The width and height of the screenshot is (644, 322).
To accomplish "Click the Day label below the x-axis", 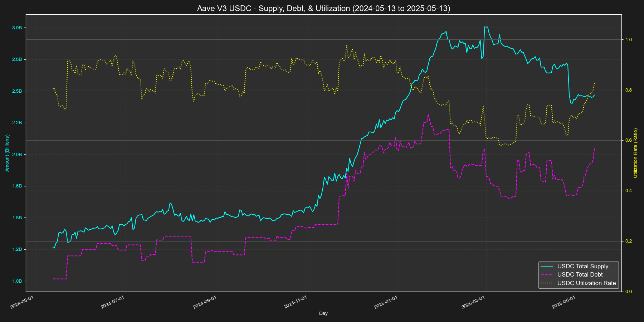I will pyautogui.click(x=323, y=313).
